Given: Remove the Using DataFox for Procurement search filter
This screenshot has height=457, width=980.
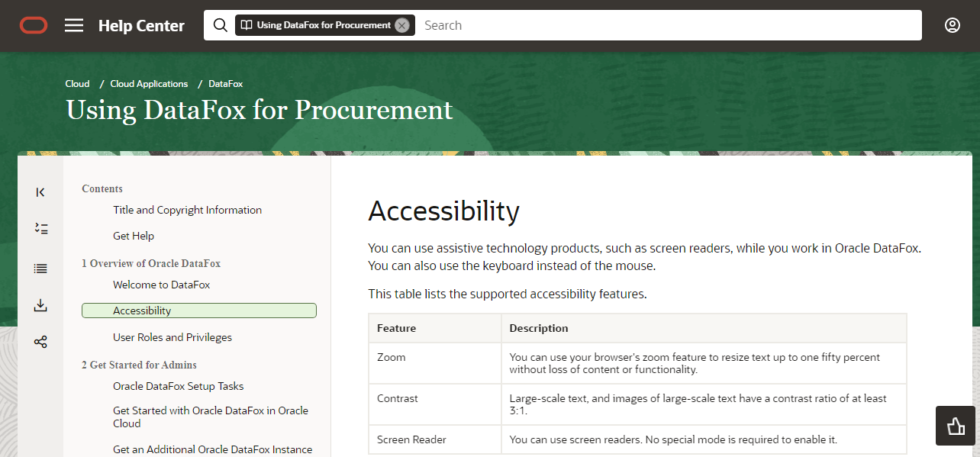Looking at the screenshot, I should (402, 25).
